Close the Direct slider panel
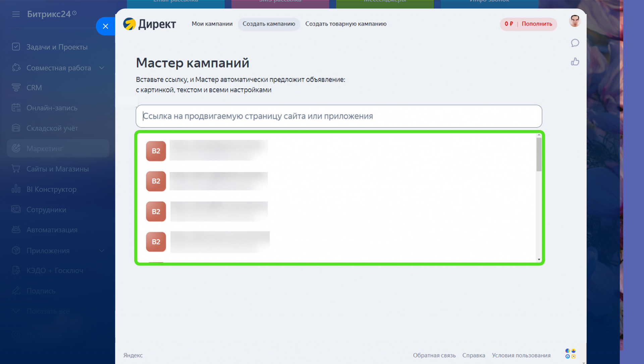 coord(105,26)
